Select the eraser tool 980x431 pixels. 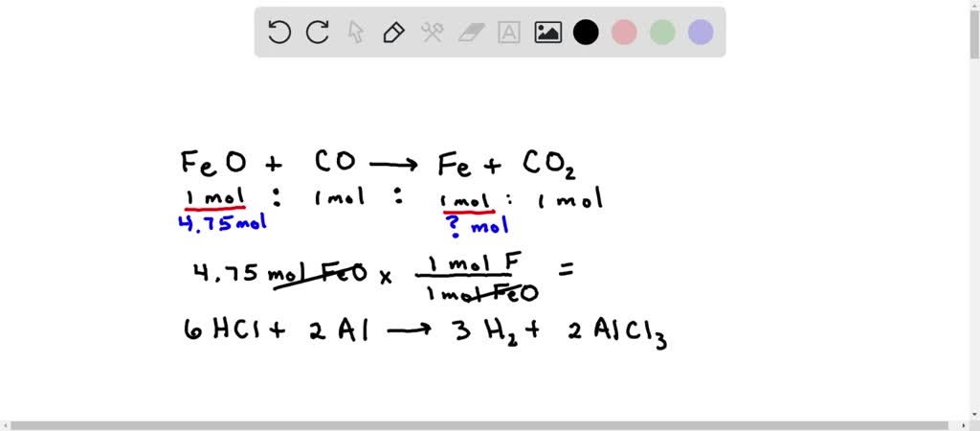coord(471,32)
